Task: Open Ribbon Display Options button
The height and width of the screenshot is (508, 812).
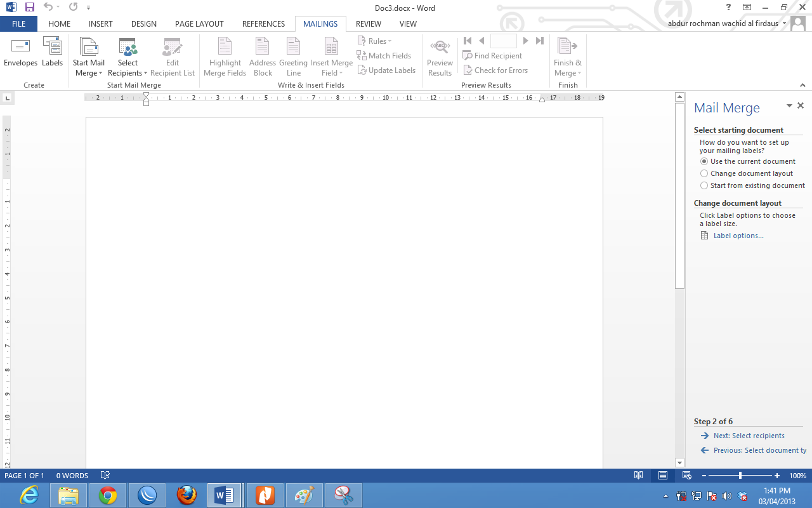Action: coord(747,7)
